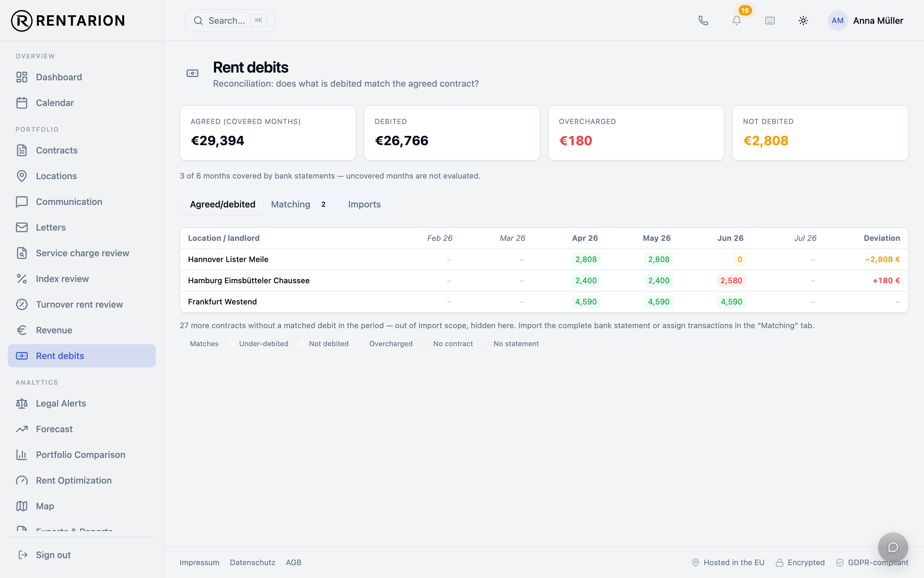This screenshot has width=924, height=578.
Task: Click Sign out label
Action: tap(53, 555)
